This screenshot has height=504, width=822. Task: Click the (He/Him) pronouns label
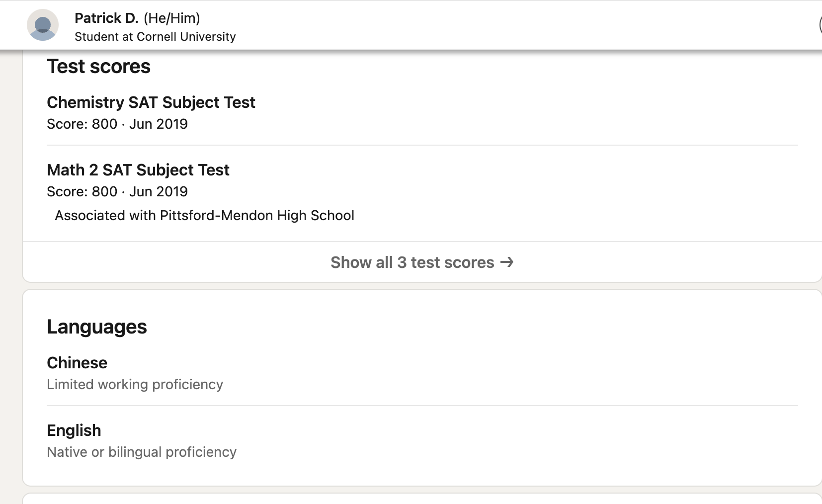coord(172,18)
